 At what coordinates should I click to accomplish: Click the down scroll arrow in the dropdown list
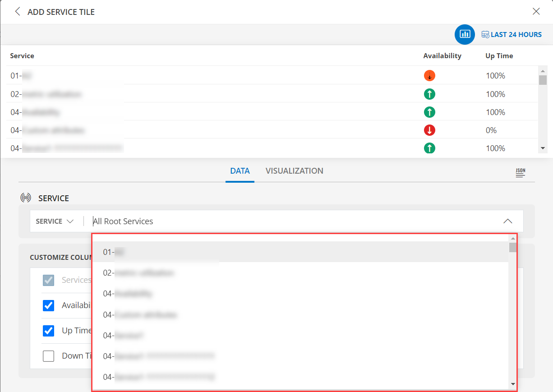point(512,384)
